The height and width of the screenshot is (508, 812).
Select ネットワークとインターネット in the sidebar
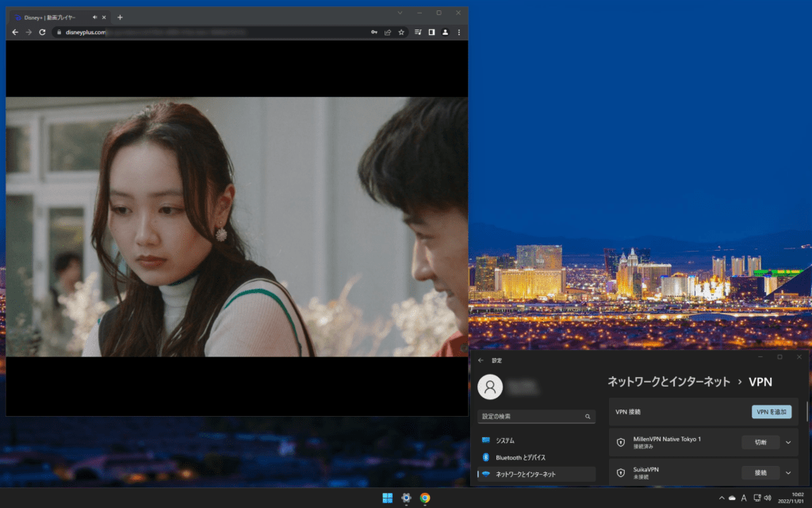coord(537,474)
